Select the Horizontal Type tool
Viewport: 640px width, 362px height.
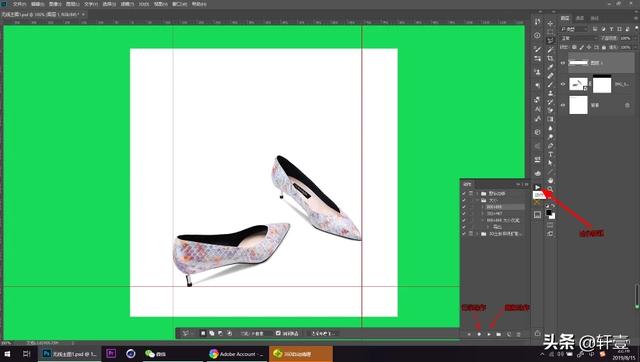(x=550, y=154)
